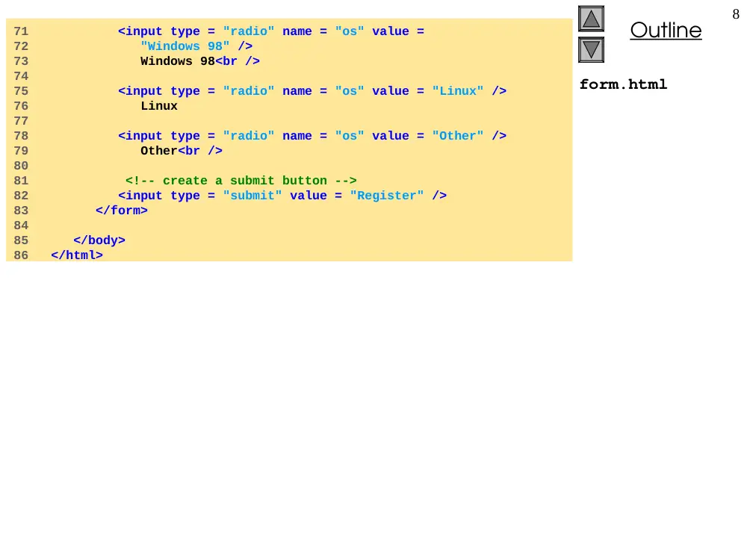
Task: Click the closing </form> tag
Action: (122, 211)
